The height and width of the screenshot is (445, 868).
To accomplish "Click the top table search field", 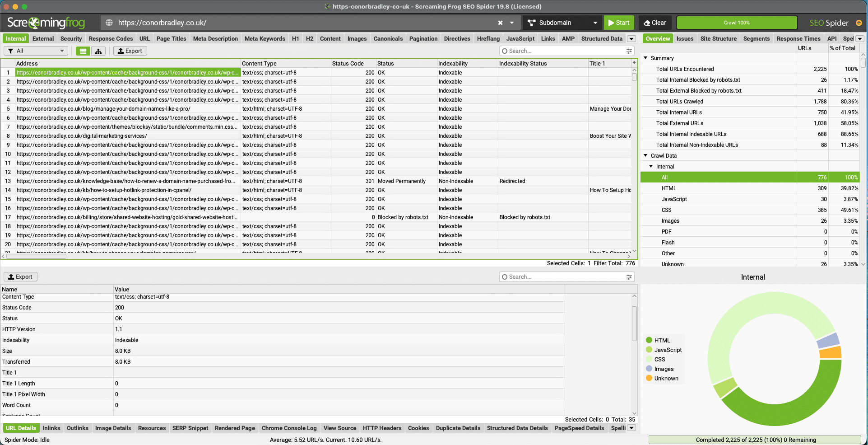I will [562, 51].
